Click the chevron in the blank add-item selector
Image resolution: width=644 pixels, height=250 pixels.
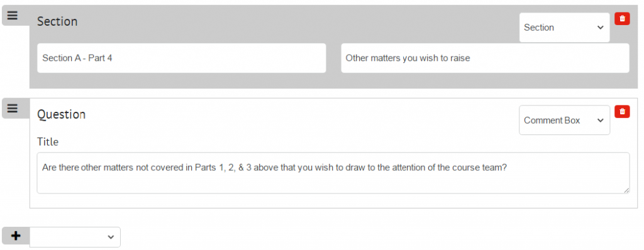pyautogui.click(x=111, y=237)
